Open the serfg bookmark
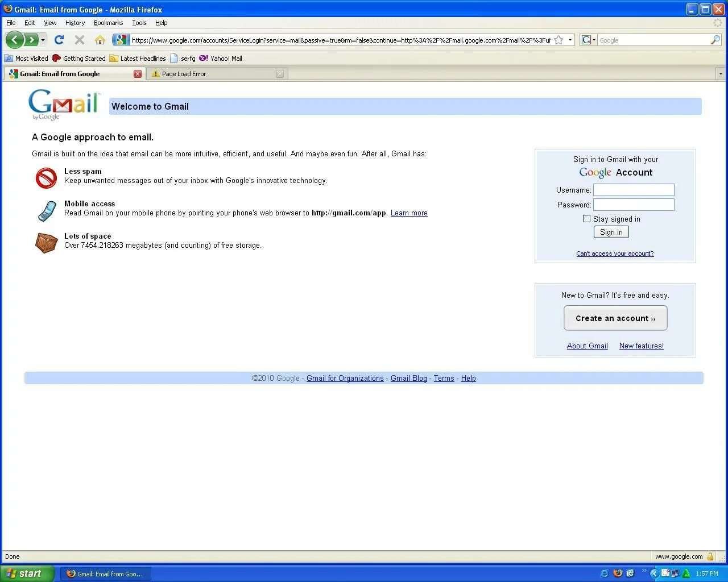 [x=183, y=58]
